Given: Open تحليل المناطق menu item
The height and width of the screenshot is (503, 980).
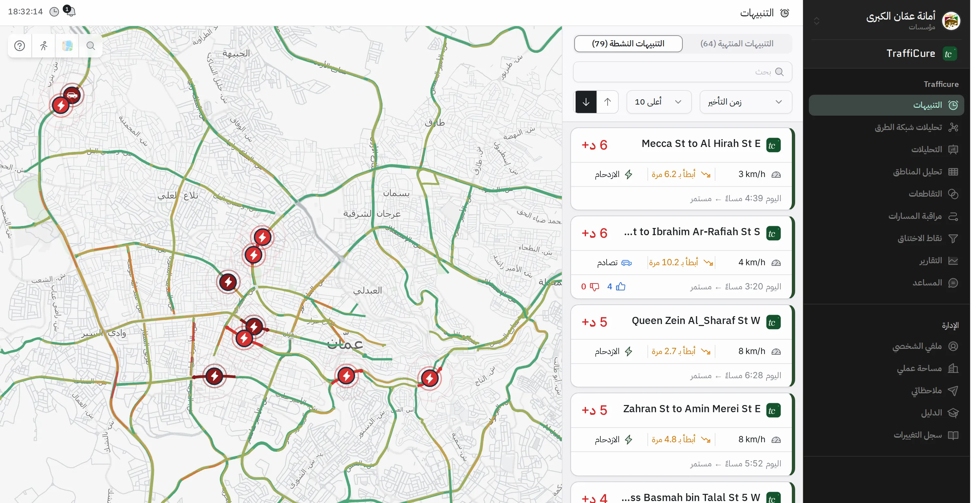Looking at the screenshot, I should click(886, 171).
